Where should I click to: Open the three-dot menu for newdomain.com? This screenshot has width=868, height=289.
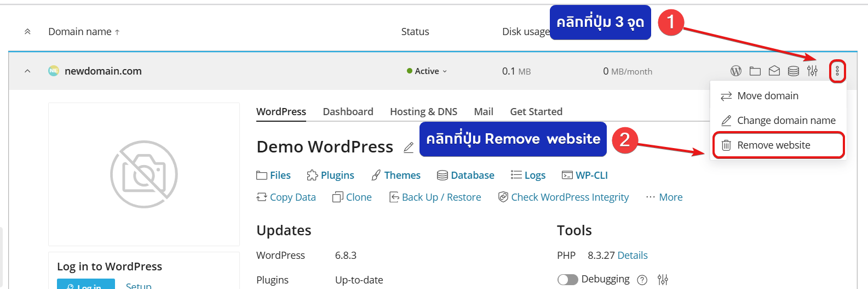click(837, 71)
